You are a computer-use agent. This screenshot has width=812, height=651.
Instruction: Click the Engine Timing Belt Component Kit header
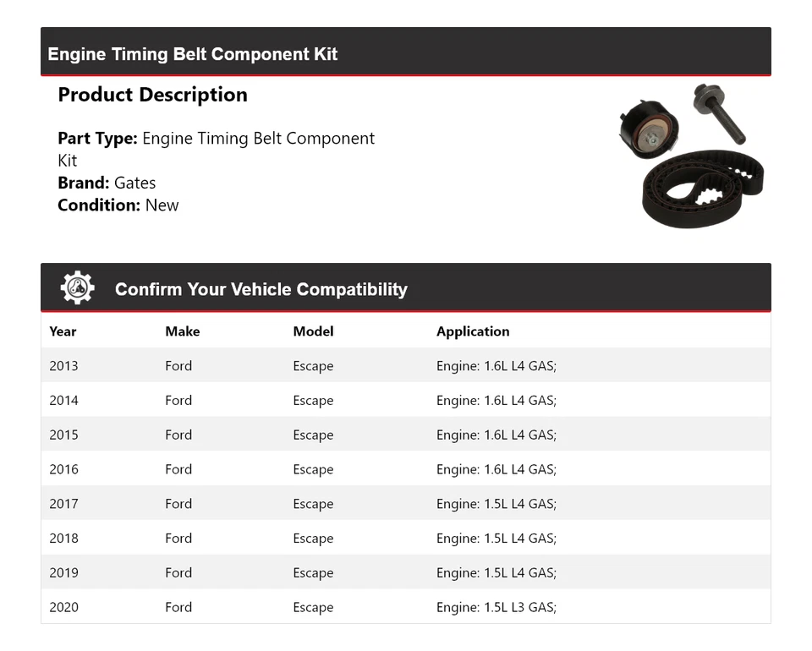coord(193,54)
